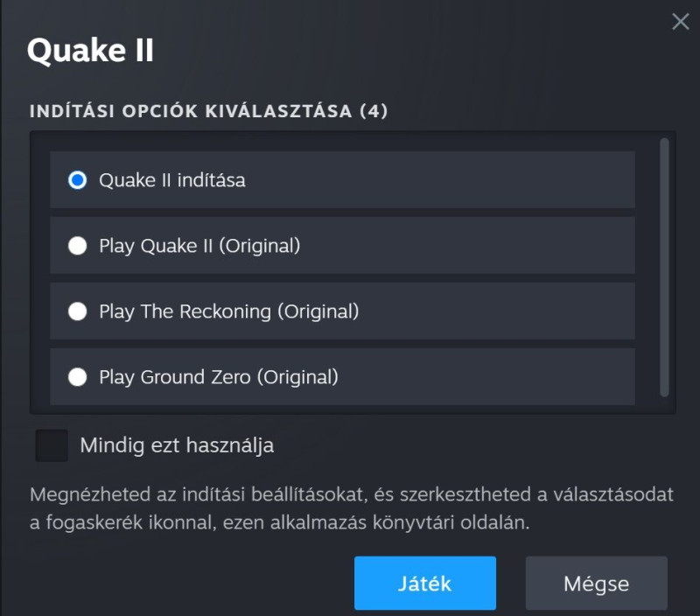
Task: Click the "a fogaskerék ikonnal" description line
Action: (x=280, y=523)
